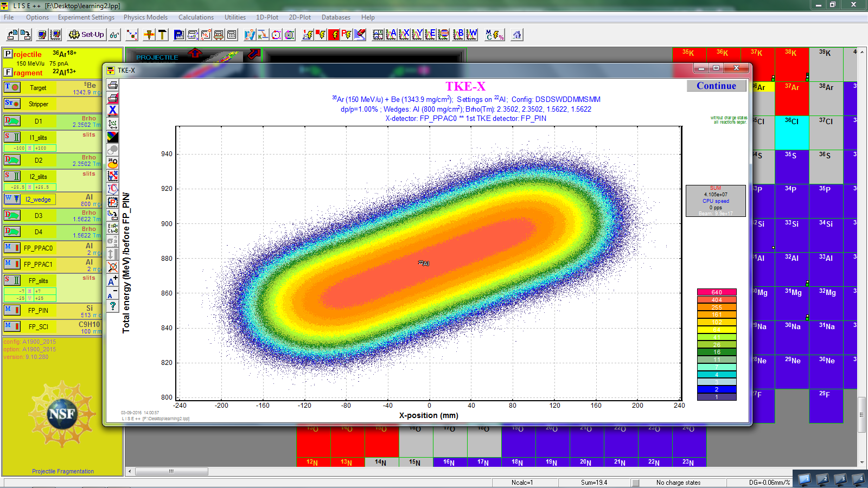Image resolution: width=868 pixels, height=488 pixels.
Task: Click the binoculars icon in toolbar
Action: [x=114, y=35]
